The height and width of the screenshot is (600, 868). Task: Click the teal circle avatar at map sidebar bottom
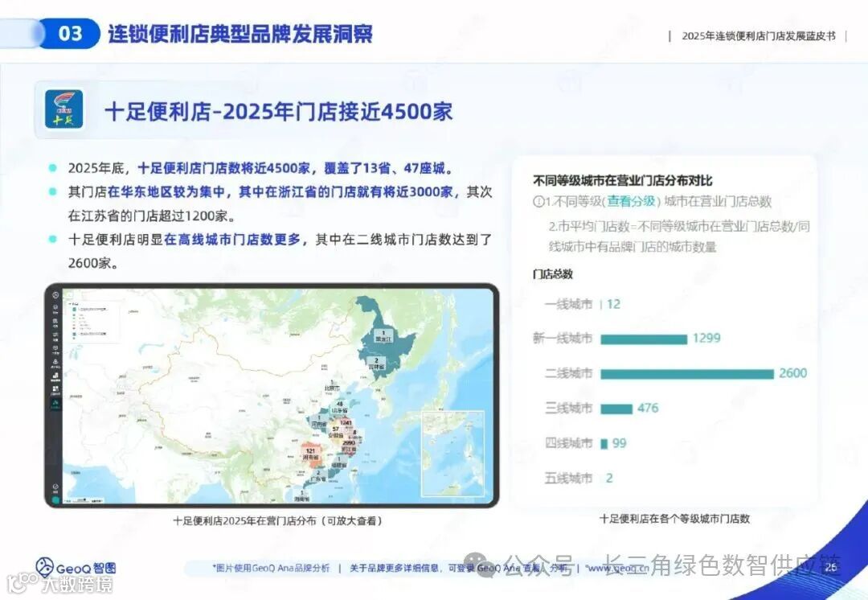(55, 499)
